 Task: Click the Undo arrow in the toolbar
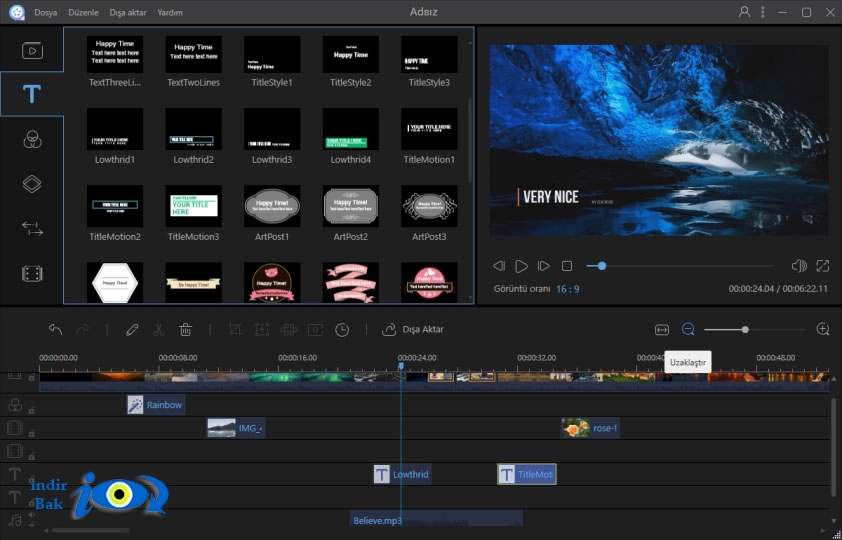[55, 329]
